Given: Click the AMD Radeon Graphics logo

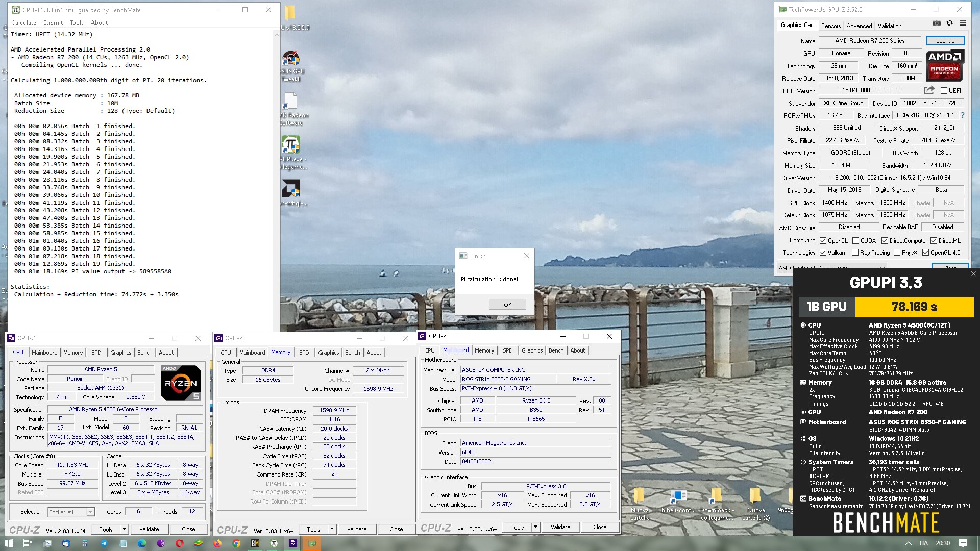Looking at the screenshot, I should click(x=945, y=66).
